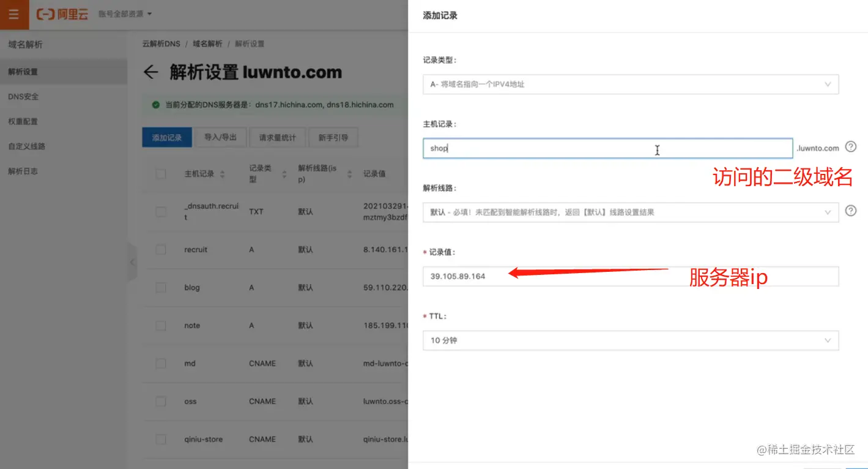Viewport: 868px width, 469px height.
Task: Sort by host record column arrows
Action: coord(222,174)
